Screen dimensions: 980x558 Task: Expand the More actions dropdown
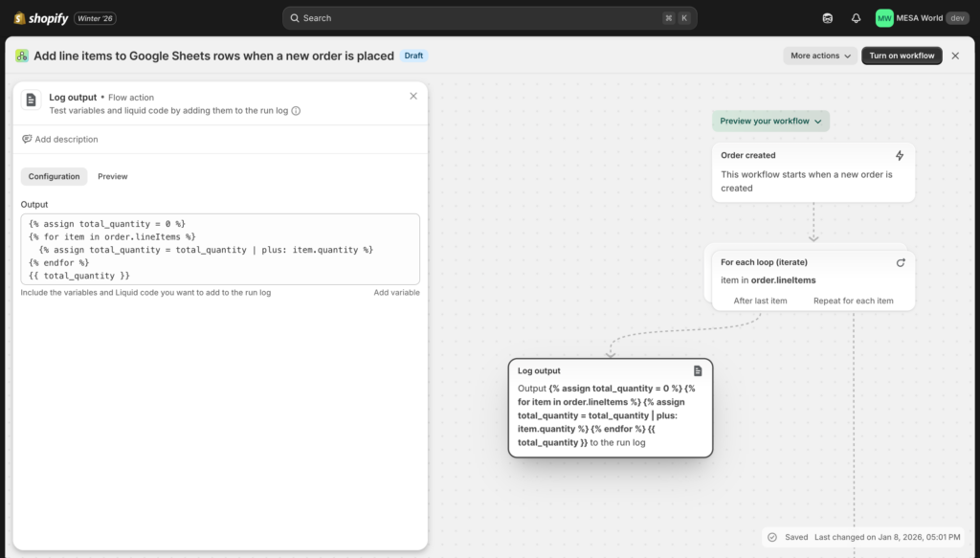820,56
